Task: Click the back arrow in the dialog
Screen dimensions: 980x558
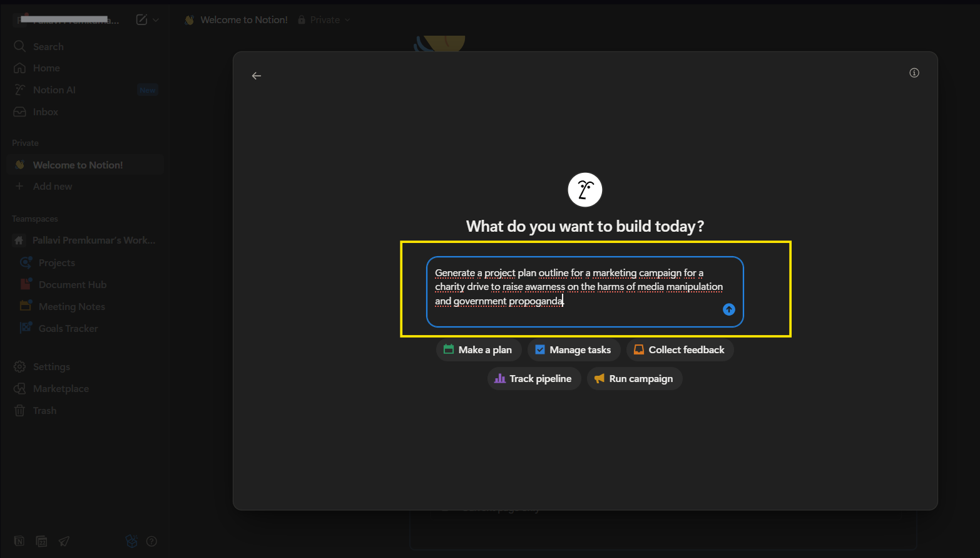Action: pyautogui.click(x=257, y=76)
